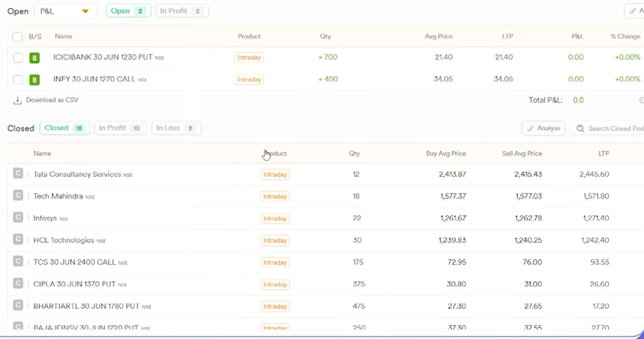Click the Avg Price column header
644x339 pixels.
(439, 37)
